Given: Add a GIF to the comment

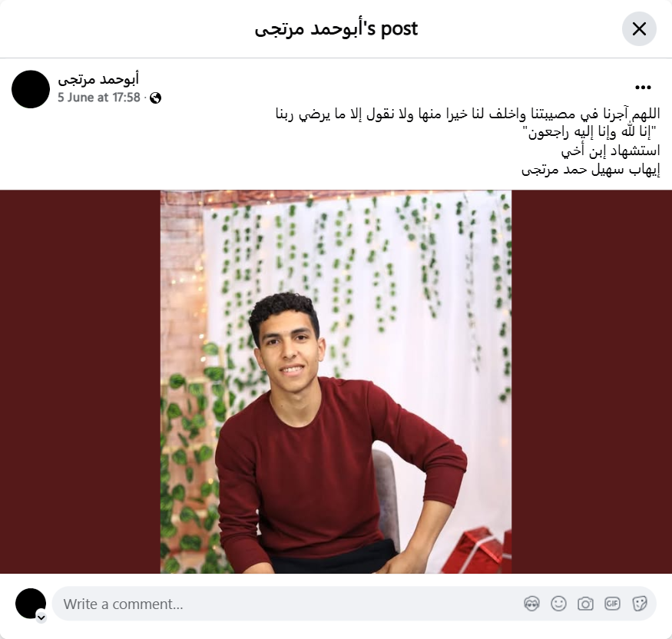Looking at the screenshot, I should [612, 604].
